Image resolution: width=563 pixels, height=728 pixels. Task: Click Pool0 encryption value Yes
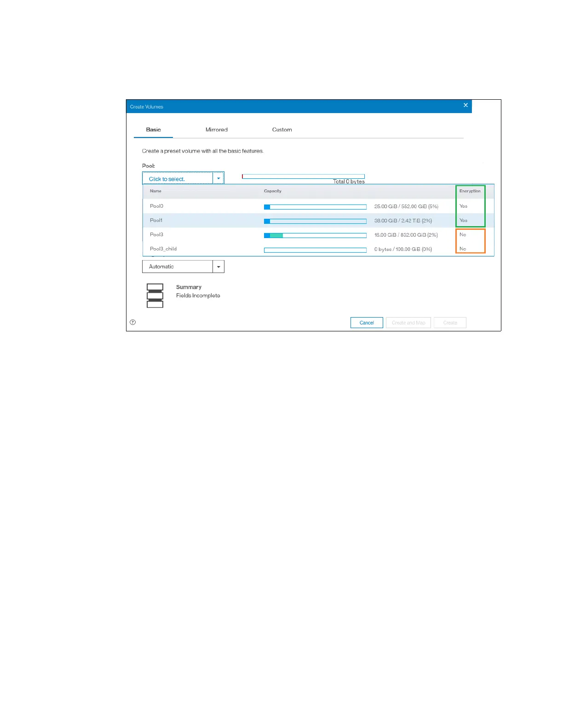463,206
